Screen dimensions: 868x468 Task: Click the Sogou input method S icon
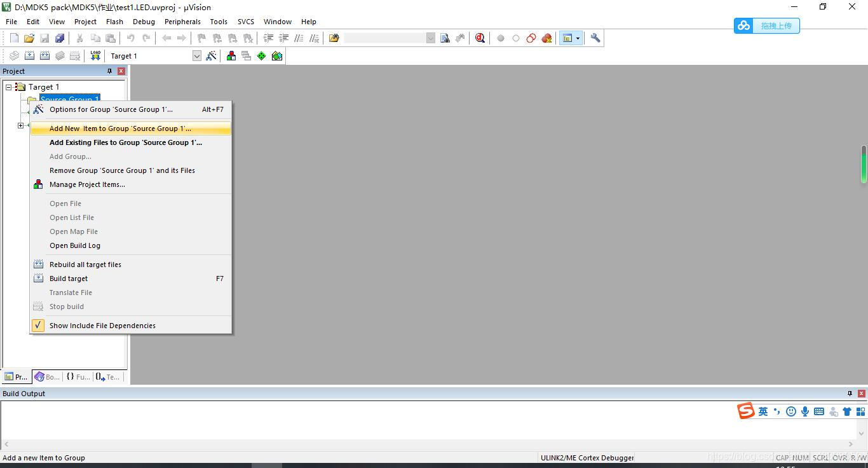click(746, 411)
